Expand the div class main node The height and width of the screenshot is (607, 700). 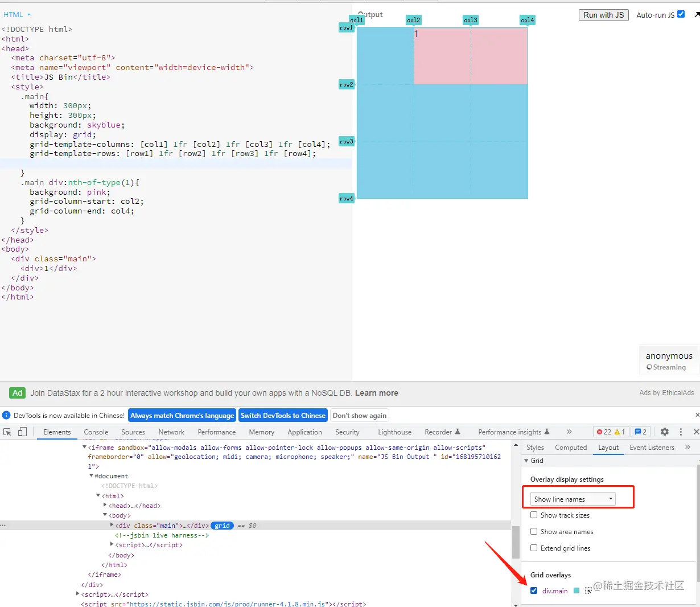(x=112, y=525)
